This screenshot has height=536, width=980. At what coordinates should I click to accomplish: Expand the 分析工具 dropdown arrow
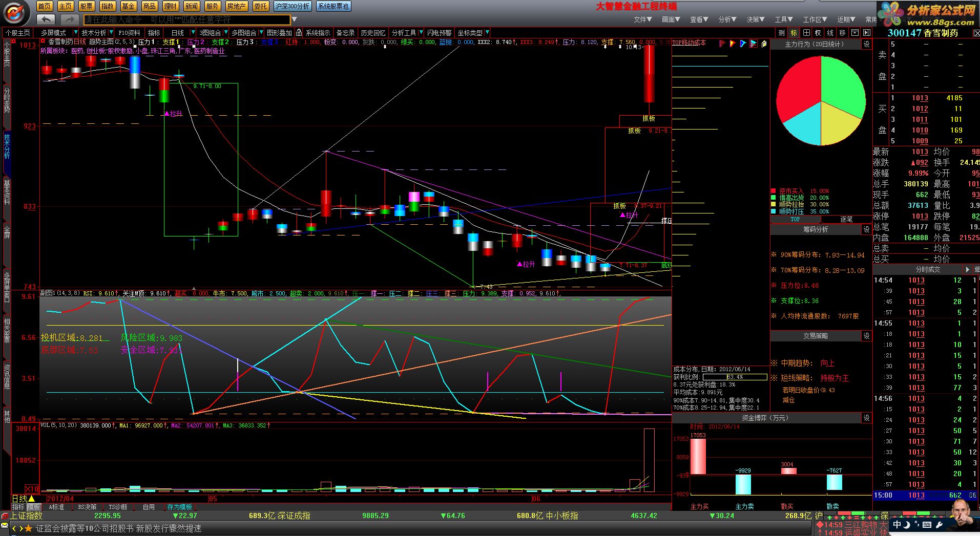pos(421,33)
